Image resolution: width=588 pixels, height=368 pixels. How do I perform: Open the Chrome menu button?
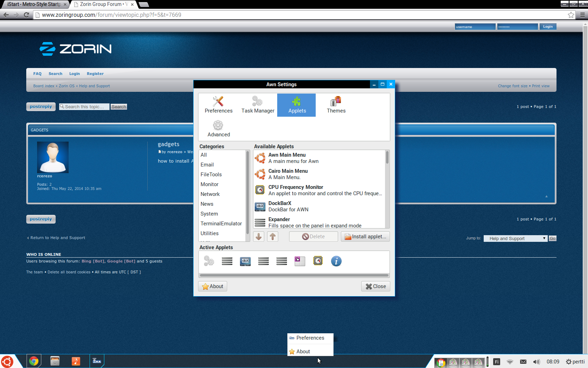[x=582, y=15]
